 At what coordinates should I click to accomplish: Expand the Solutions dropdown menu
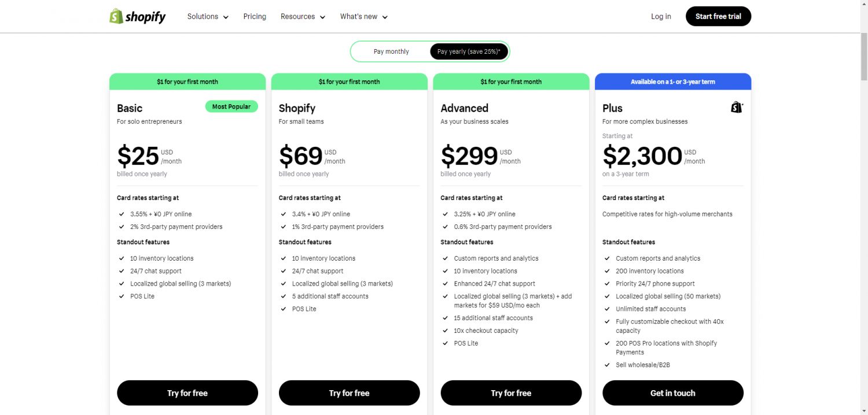208,16
